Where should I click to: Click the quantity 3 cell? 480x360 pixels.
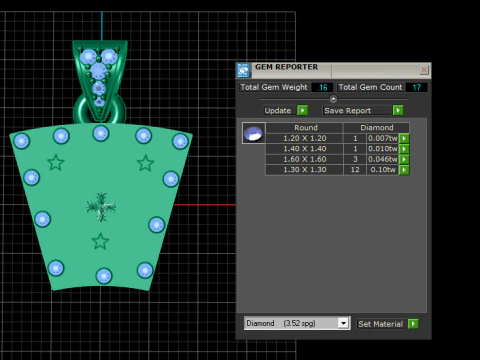pos(355,159)
